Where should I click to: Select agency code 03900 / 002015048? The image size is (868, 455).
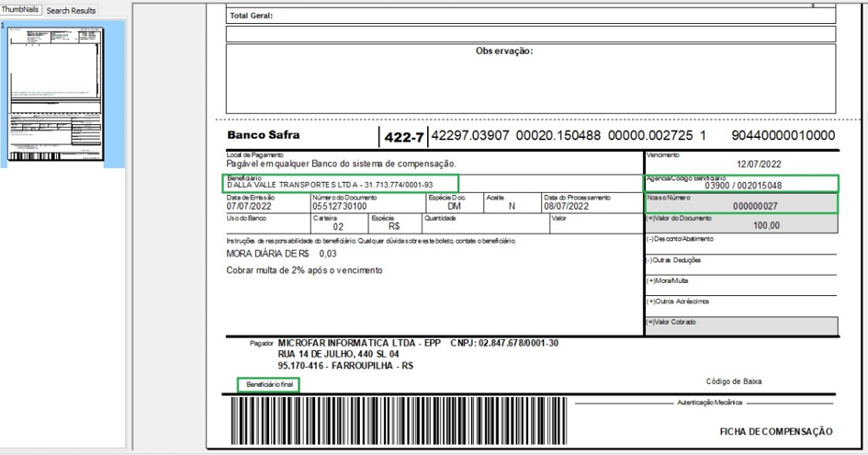pyautogui.click(x=743, y=186)
